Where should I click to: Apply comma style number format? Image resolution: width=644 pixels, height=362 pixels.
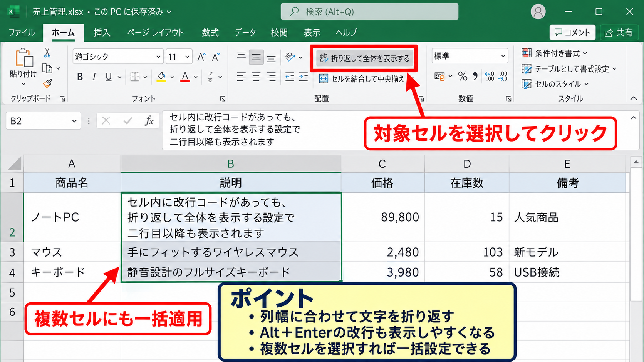point(475,76)
